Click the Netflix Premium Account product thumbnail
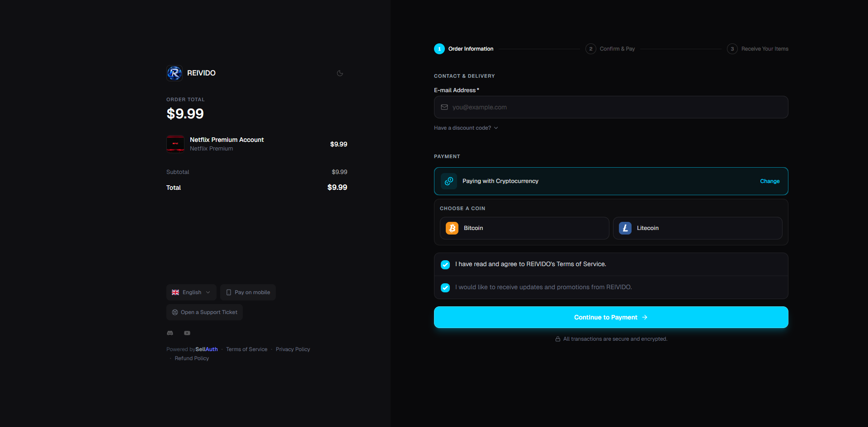Screen dimensions: 868x427 tap(175, 144)
